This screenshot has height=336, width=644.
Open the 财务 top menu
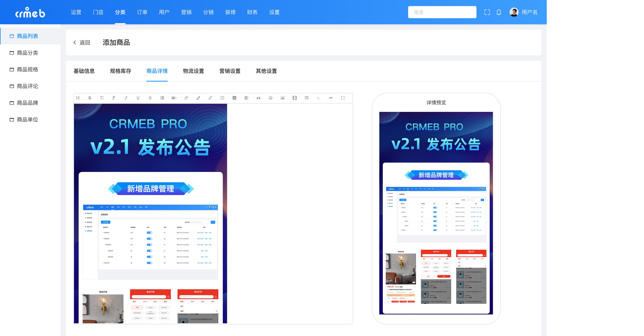click(x=252, y=12)
